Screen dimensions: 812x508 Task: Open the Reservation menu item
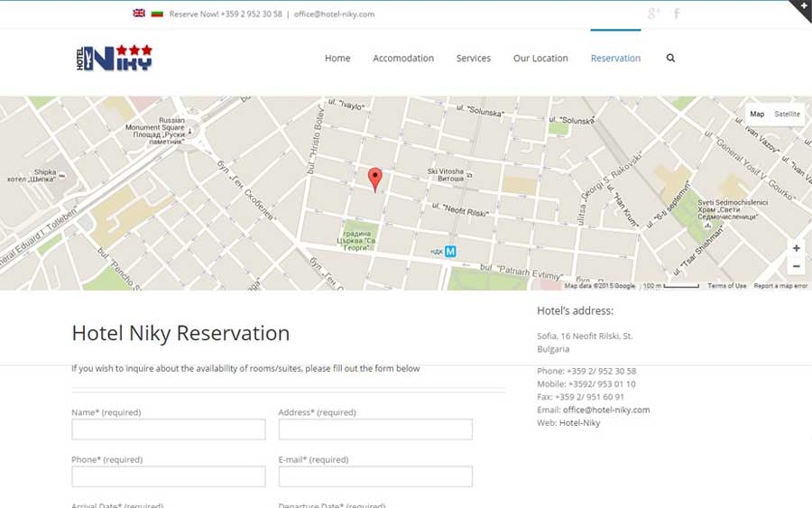[615, 58]
